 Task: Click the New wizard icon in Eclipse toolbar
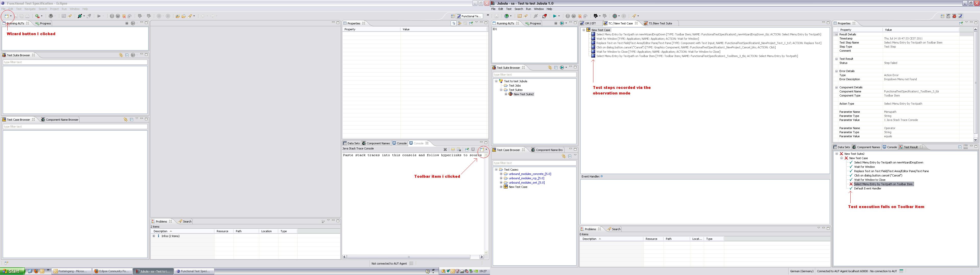pyautogui.click(x=6, y=16)
